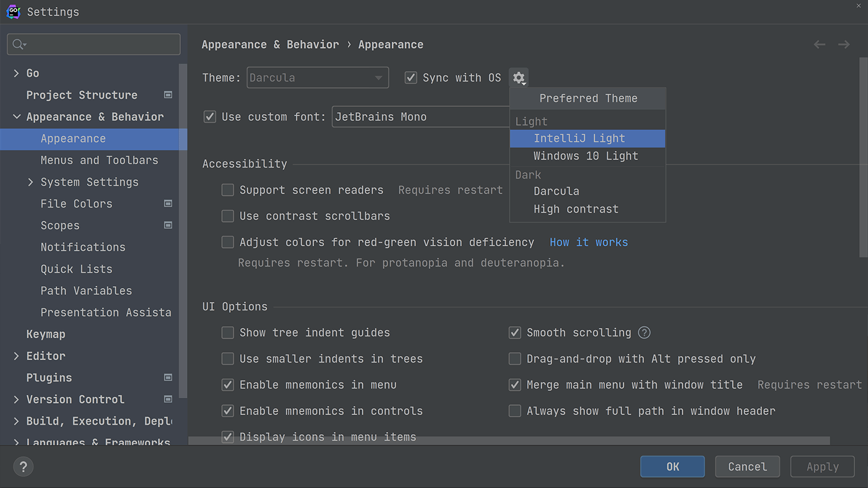The height and width of the screenshot is (488, 868).
Task: Open Keymap settings
Action: click(x=46, y=334)
